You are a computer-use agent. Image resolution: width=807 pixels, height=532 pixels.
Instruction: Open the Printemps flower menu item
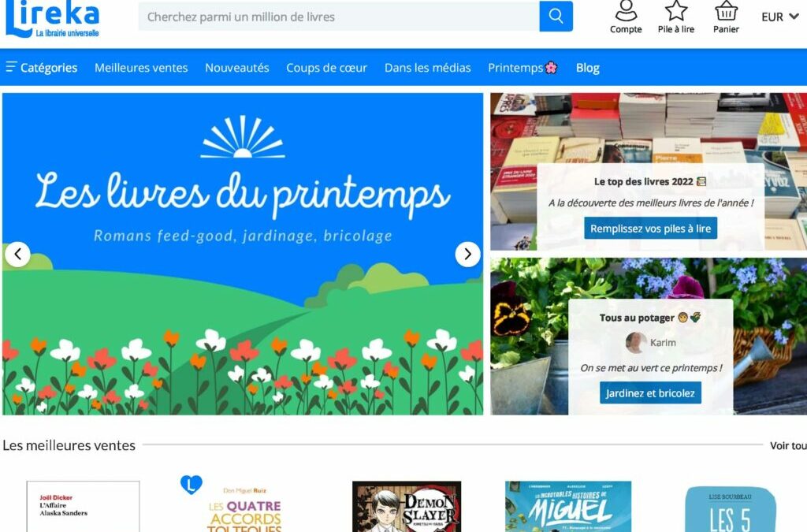[523, 68]
